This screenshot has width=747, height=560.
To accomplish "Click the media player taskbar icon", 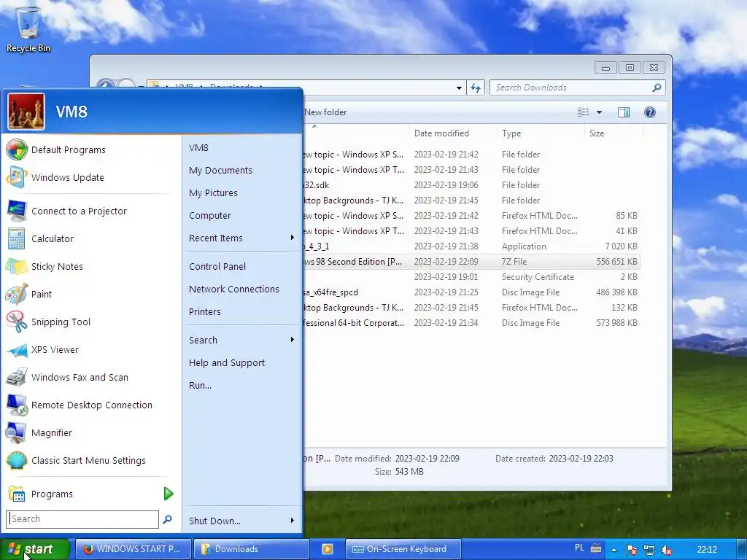I will [x=328, y=549].
